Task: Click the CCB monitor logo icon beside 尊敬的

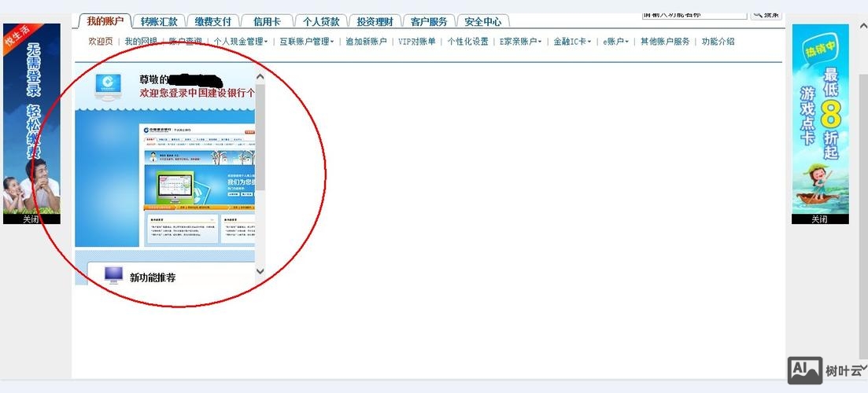Action: tap(108, 86)
